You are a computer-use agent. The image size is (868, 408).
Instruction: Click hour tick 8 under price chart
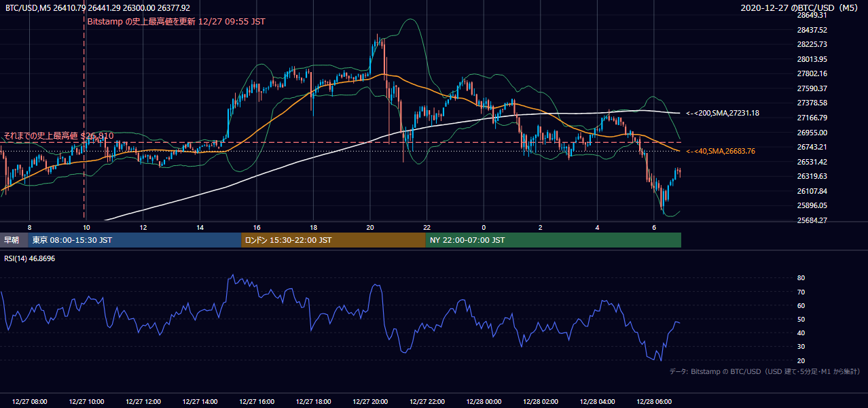(29, 227)
